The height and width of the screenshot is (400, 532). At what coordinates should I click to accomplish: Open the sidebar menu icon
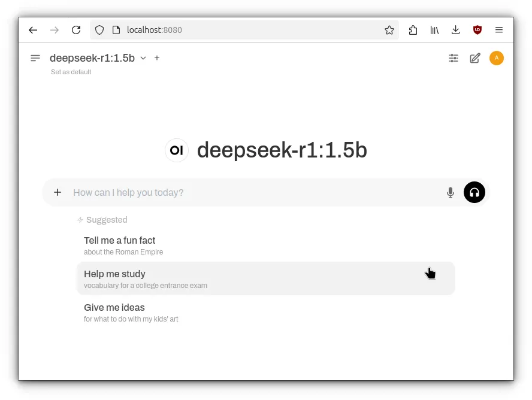pyautogui.click(x=35, y=57)
